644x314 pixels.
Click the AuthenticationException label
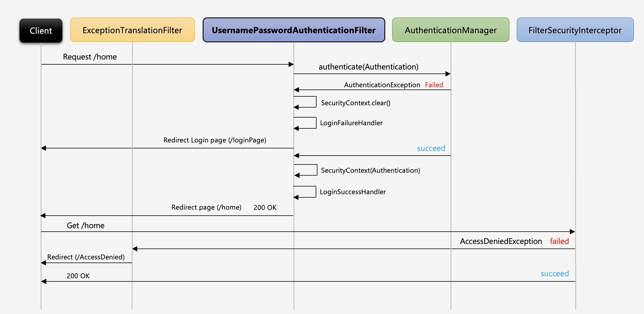[x=382, y=85]
